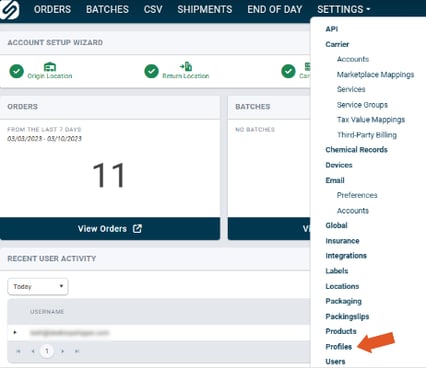Open the Origin Location wizard step
Screen dimensions: 426x368
tap(50, 76)
